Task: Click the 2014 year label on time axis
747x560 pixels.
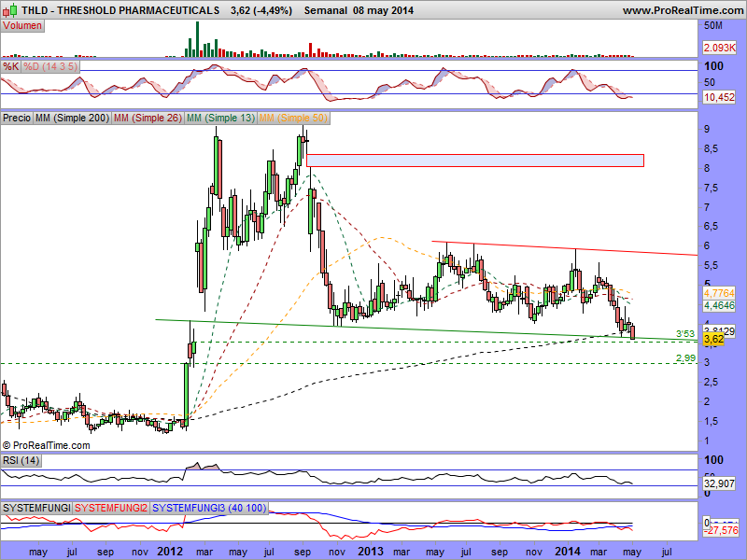Action: tap(568, 552)
